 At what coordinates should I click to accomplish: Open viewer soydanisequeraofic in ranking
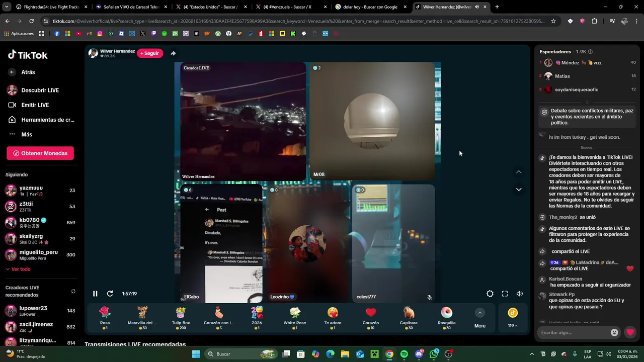click(x=588, y=89)
